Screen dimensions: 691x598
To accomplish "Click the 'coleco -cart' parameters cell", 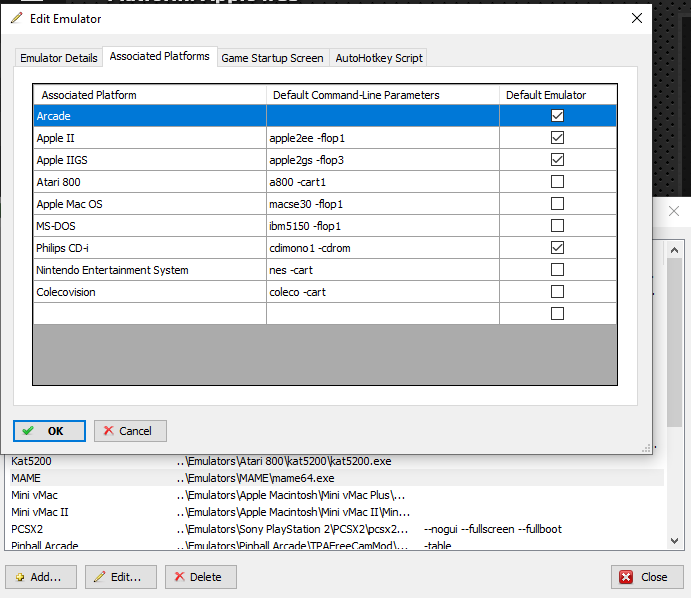I will click(383, 292).
